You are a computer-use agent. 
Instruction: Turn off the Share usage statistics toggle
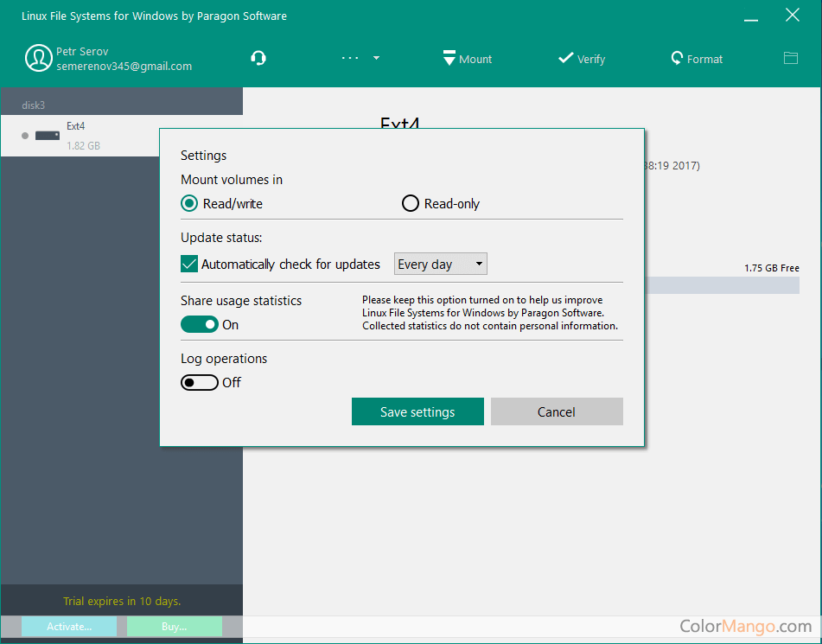click(200, 325)
